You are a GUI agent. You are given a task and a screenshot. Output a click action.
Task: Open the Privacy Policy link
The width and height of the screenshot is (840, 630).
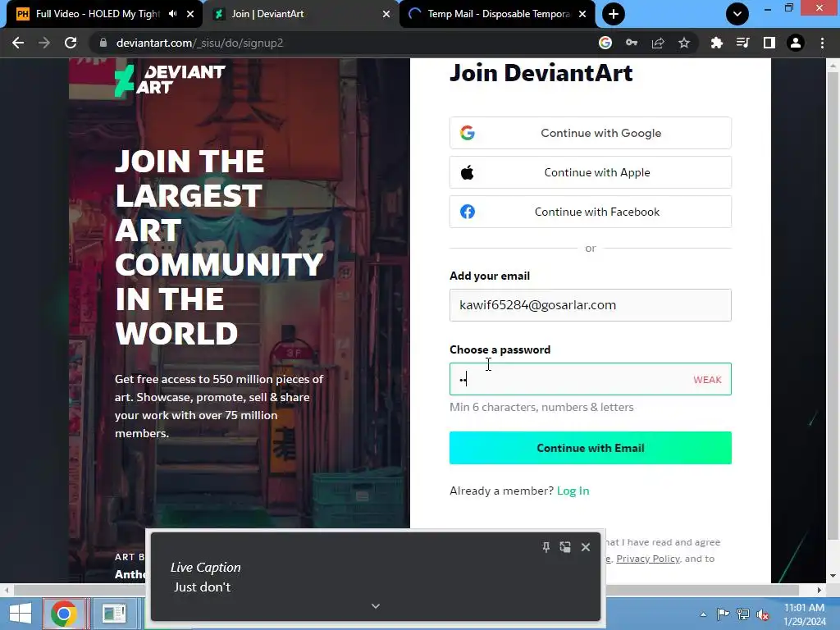click(648, 559)
